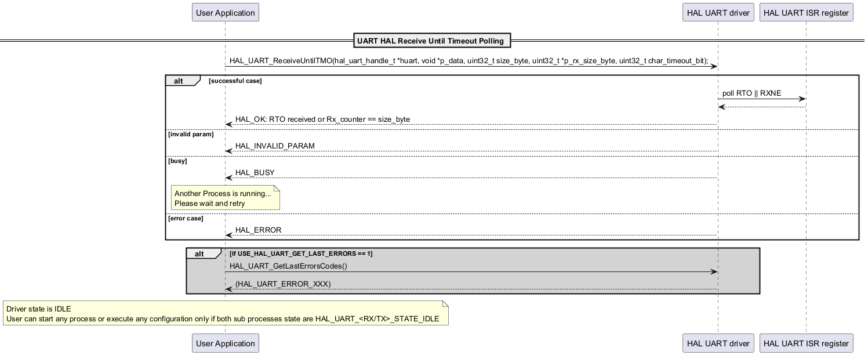
Task: Select the bottom User Application participant box
Action: (225, 343)
